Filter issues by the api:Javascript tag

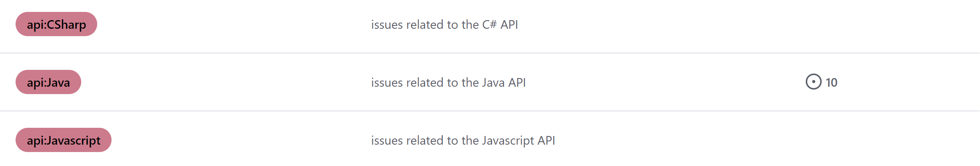click(x=64, y=140)
